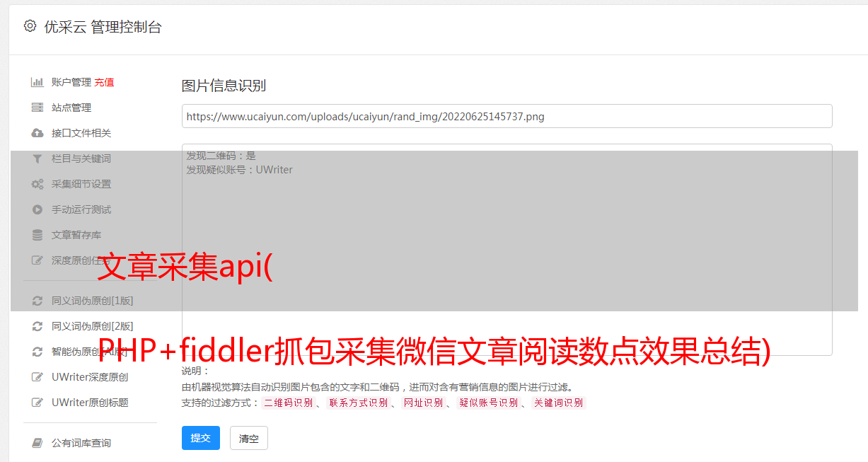868x462 pixels.
Task: Open the 同义词伪原创[2版] menu item
Action: (x=92, y=326)
